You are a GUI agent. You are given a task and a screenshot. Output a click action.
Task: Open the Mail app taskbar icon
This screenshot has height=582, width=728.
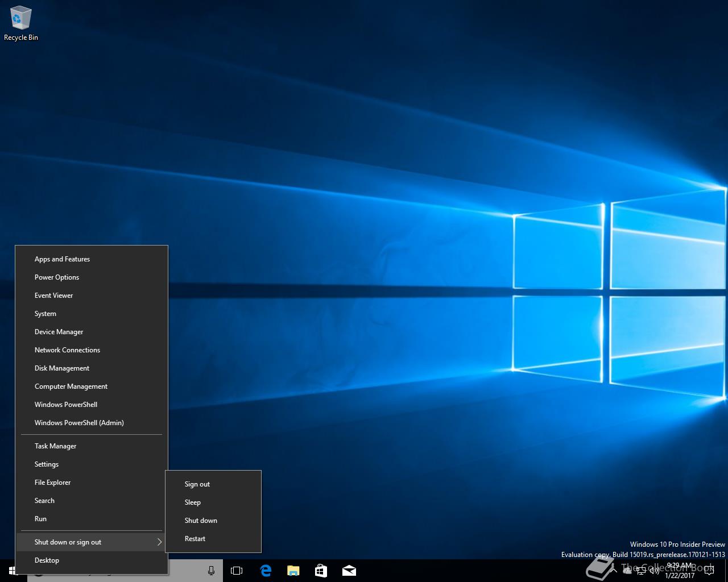pos(349,571)
